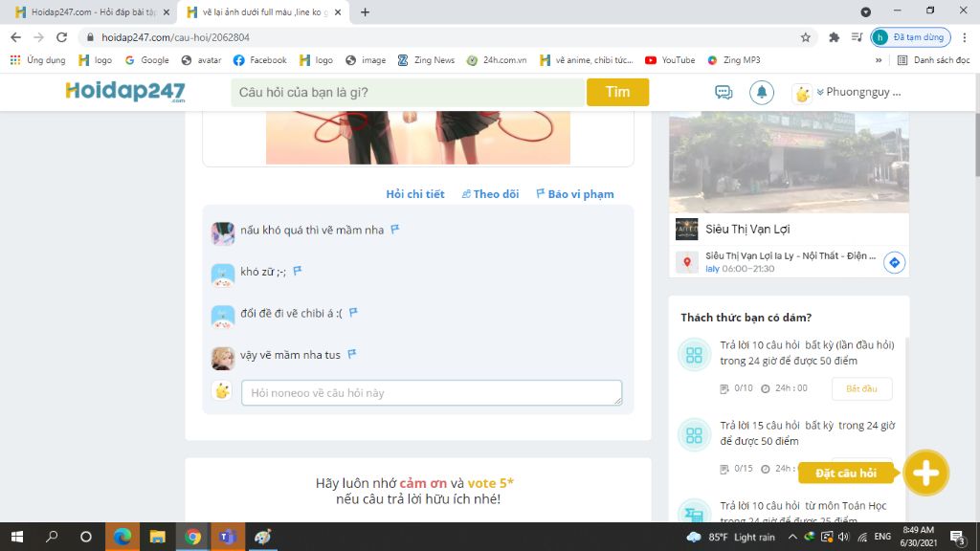Open the Siêu Thị Vạn Lợi ad photo
This screenshot has height=551, width=980.
click(x=789, y=163)
